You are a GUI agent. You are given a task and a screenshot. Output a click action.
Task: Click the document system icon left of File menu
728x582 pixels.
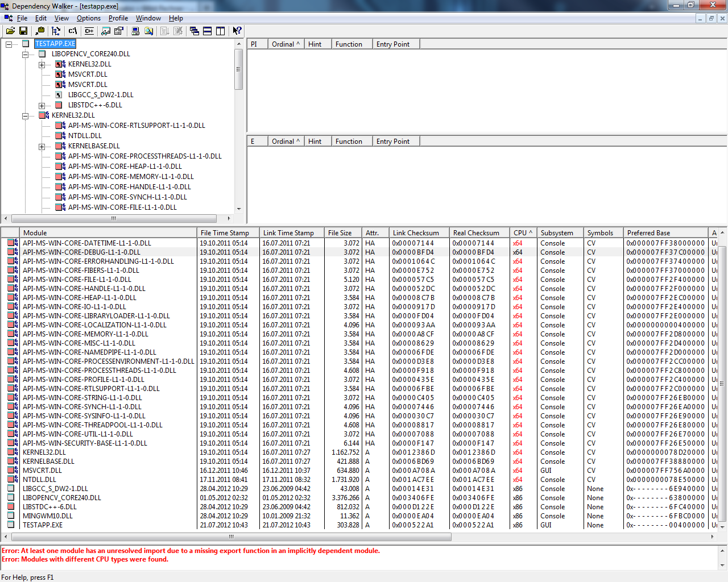pyautogui.click(x=8, y=18)
